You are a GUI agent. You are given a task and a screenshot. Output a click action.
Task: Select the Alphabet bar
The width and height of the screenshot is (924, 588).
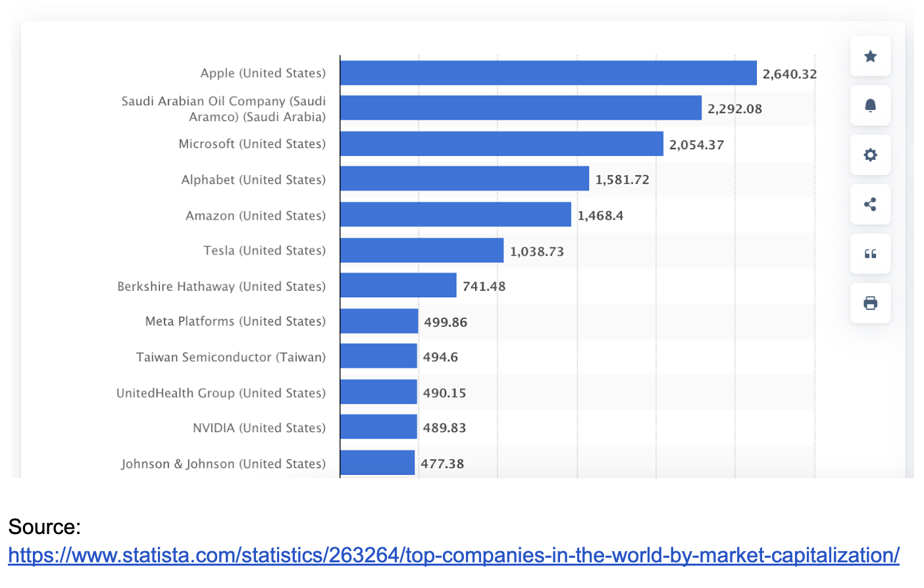465,178
